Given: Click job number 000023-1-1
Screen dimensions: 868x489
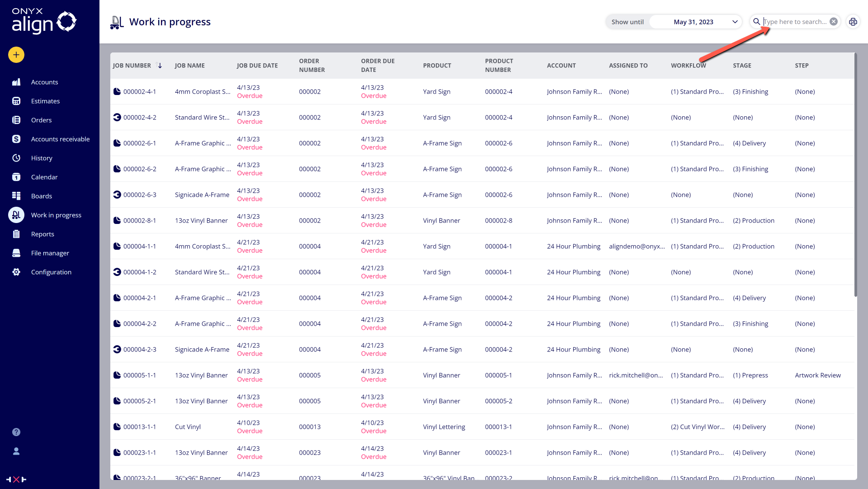Looking at the screenshot, I should (x=140, y=453).
